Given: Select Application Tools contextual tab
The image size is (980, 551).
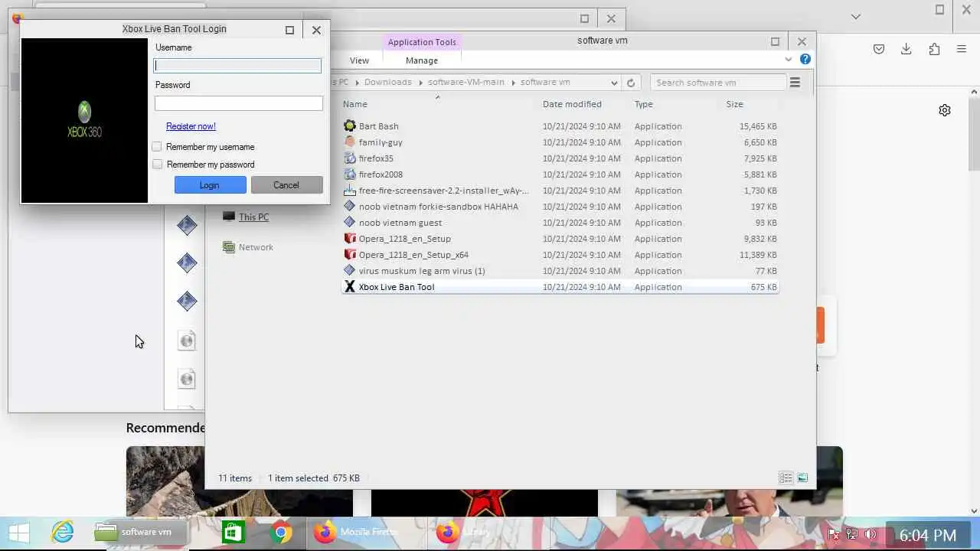Looking at the screenshot, I should (x=422, y=42).
